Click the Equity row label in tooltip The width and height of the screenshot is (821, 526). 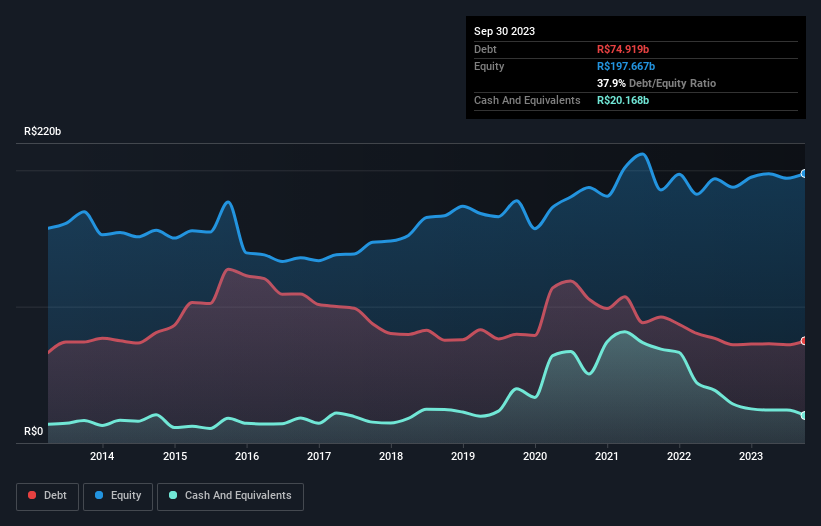[x=489, y=66]
